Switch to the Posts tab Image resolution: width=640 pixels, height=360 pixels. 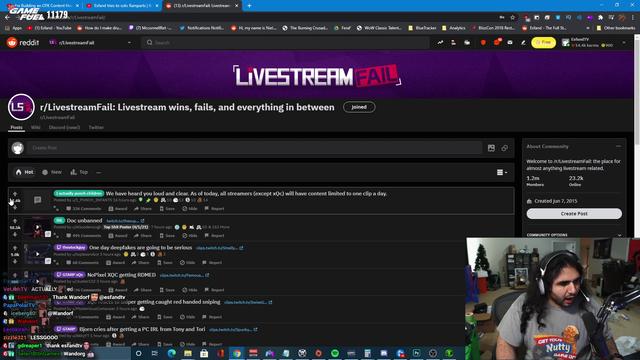(16, 127)
